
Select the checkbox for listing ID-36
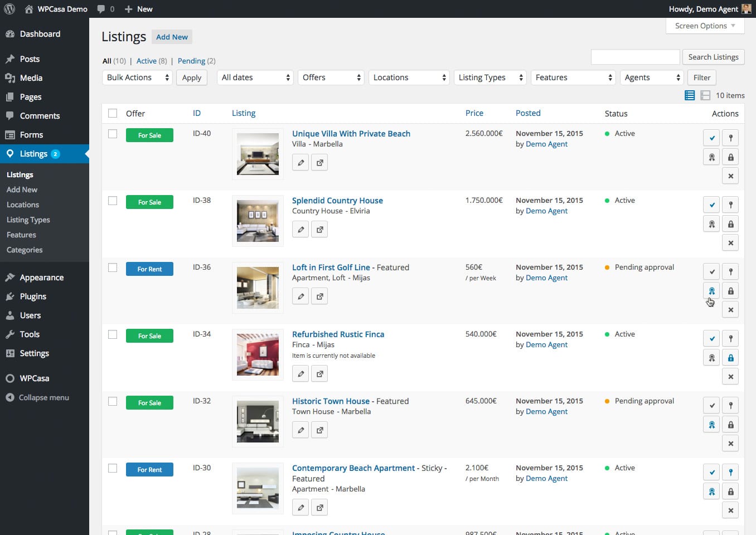113,267
